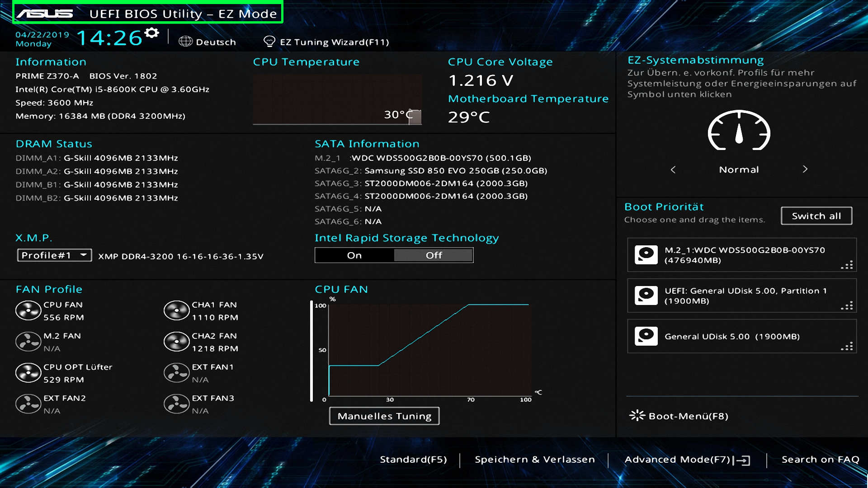
Task: Click the CPU FAN curve vertical slider
Action: 311,351
